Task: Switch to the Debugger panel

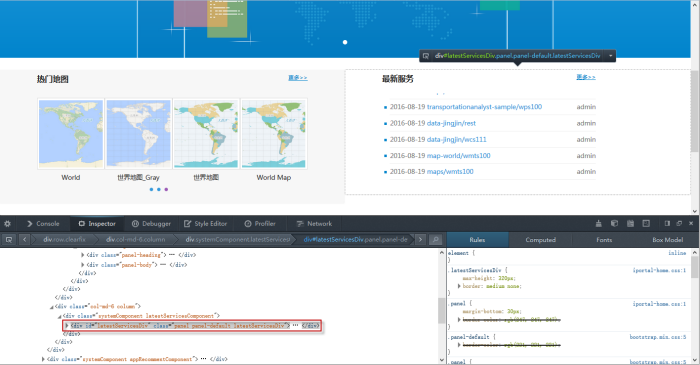Action: [151, 224]
